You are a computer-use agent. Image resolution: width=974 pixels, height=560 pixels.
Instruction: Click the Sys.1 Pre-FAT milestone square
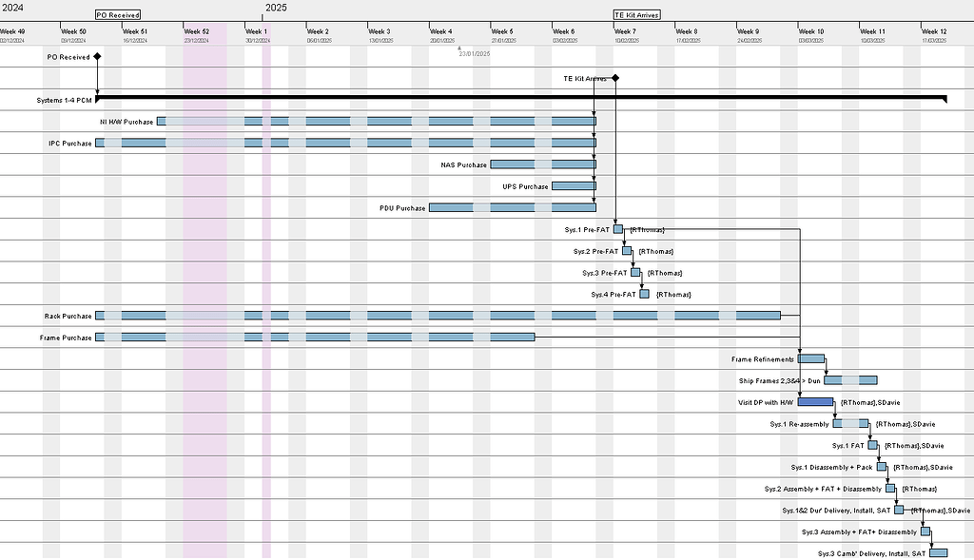617,228
